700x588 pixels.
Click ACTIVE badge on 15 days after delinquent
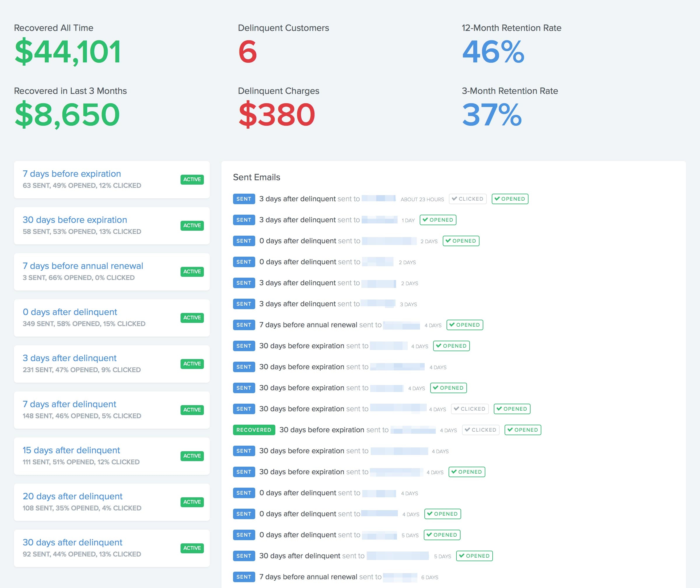pos(192,456)
